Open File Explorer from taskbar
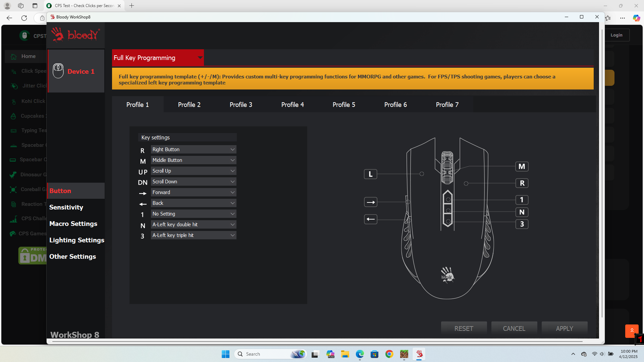Viewport: 644px width, 362px height. coord(345,354)
